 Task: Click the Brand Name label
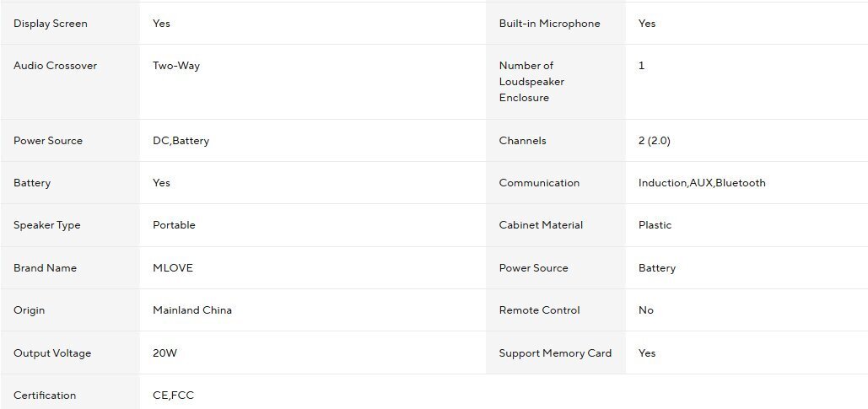pyautogui.click(x=45, y=268)
